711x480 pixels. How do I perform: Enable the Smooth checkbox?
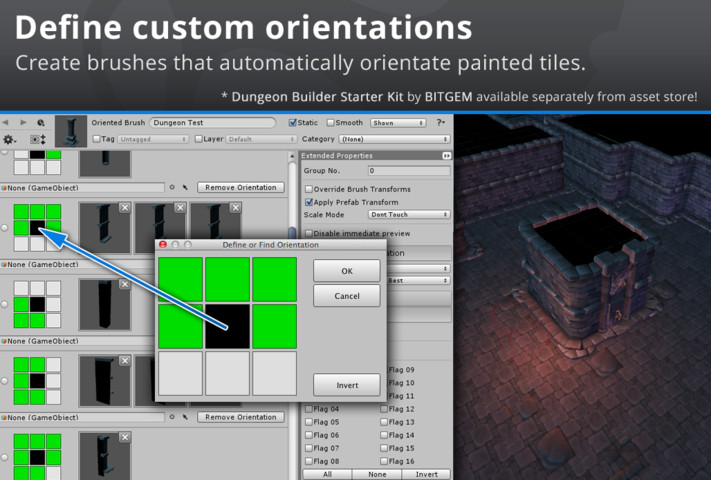pyautogui.click(x=331, y=122)
